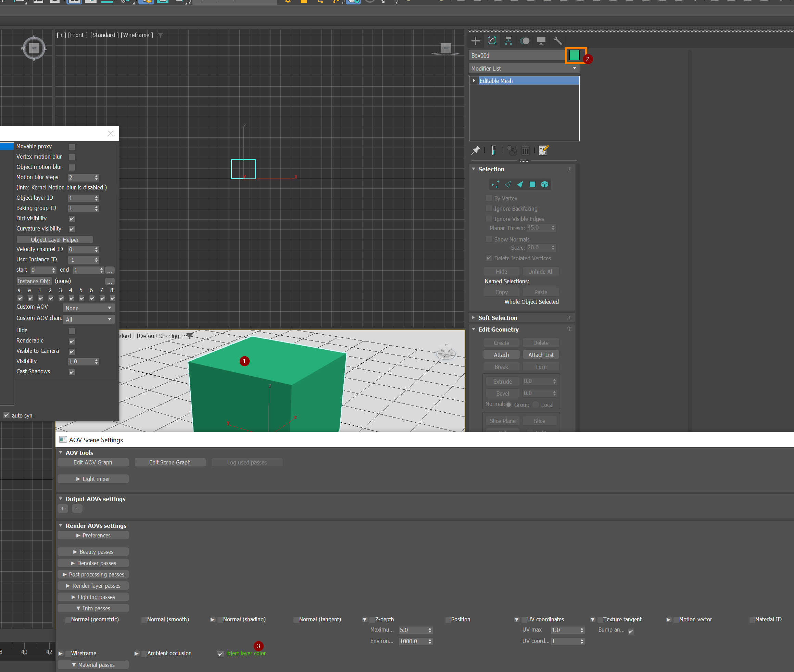
Task: Open the Custom AOV dropdown
Action: (x=88, y=308)
